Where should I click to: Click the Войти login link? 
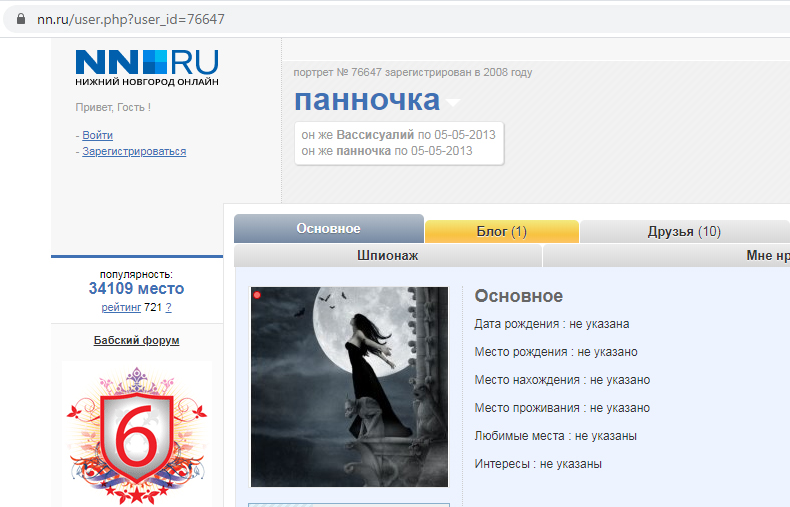pos(97,135)
